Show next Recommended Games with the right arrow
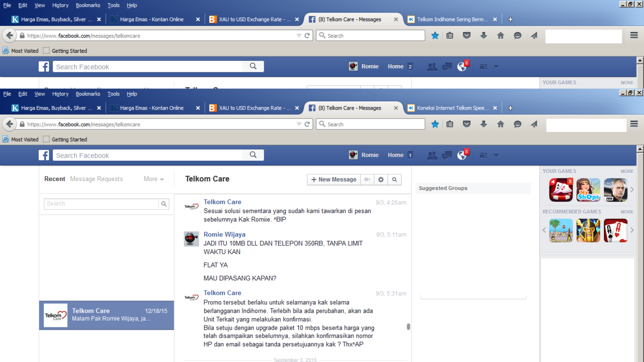644x362 pixels. pos(632,230)
